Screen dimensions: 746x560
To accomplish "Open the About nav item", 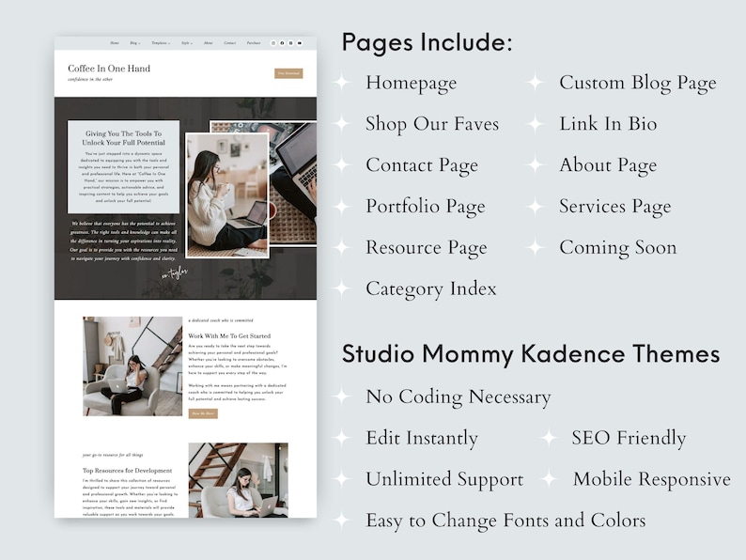I will click(209, 43).
